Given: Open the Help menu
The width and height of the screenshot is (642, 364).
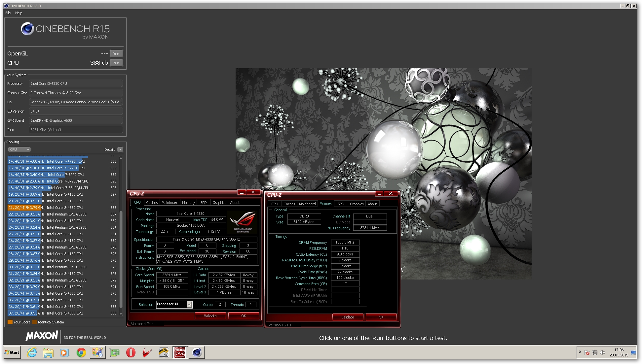Looking at the screenshot, I should [x=19, y=13].
